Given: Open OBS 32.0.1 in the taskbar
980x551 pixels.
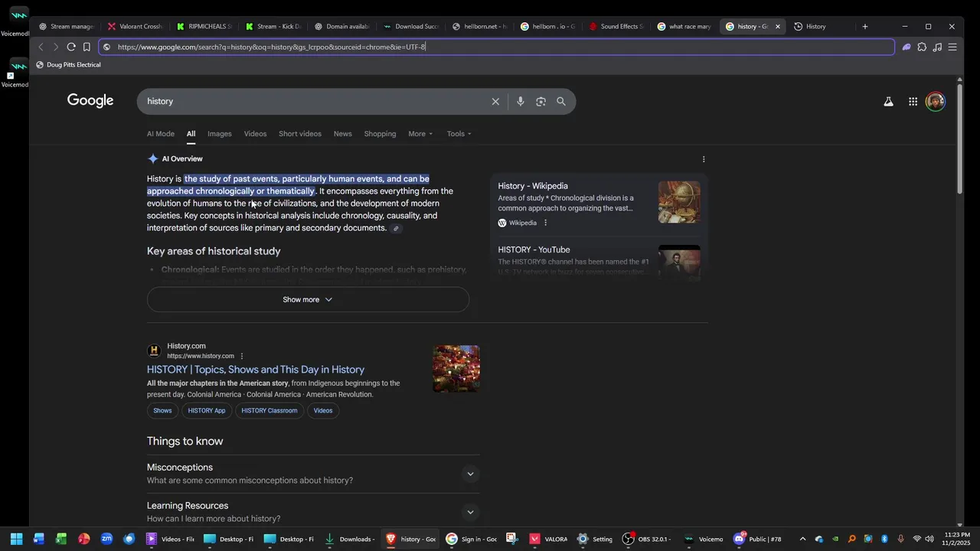Looking at the screenshot, I should coord(647,539).
